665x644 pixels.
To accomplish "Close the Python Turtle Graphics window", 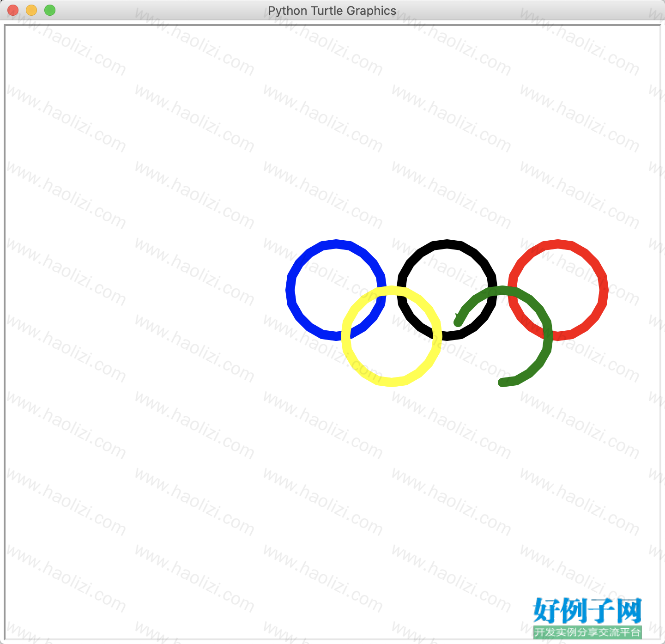I will (13, 10).
